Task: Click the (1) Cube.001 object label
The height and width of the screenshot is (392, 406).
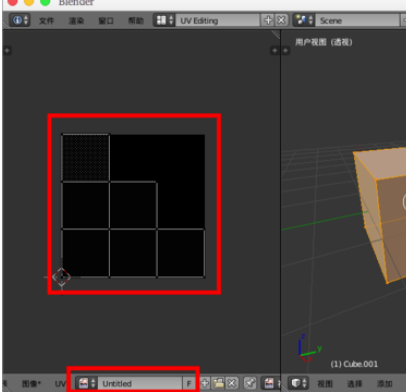Action: 354,364
